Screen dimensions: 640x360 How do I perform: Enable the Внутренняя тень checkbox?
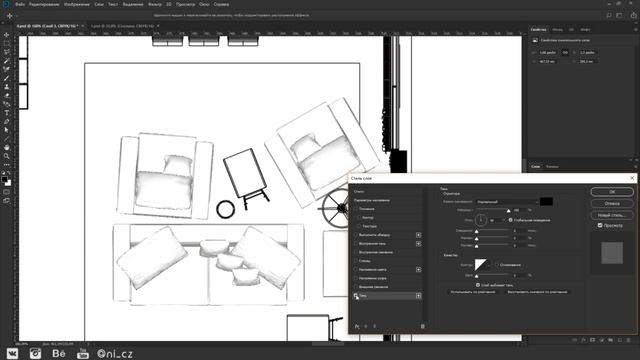[x=356, y=244]
